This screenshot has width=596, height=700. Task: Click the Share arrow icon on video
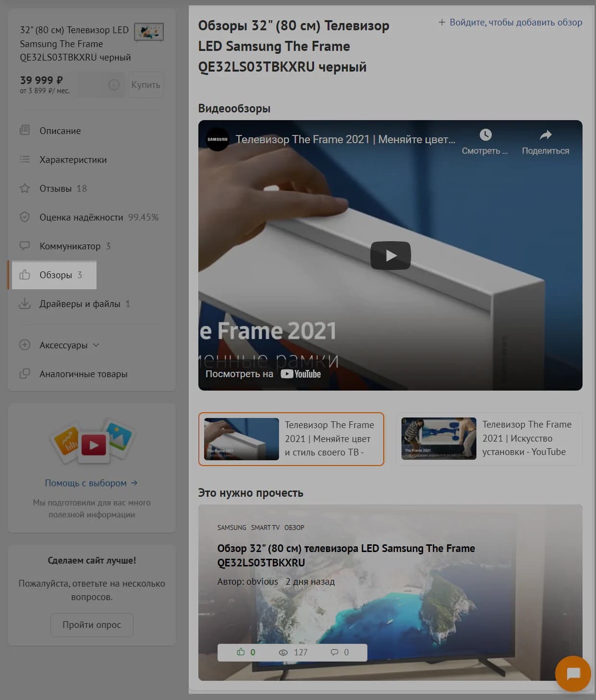point(545,135)
